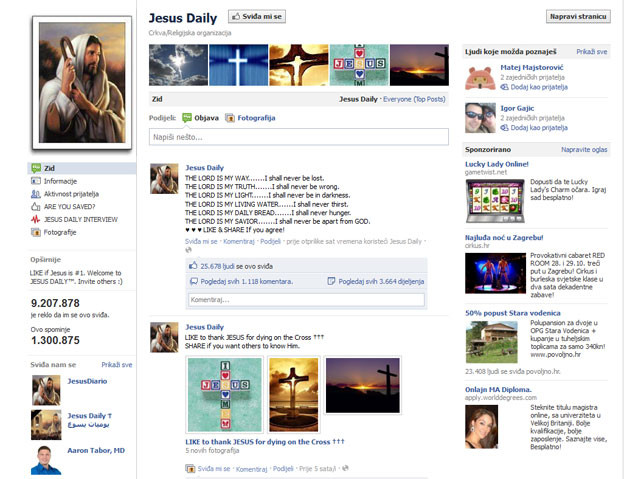Open golden crucifix album photo
The width and height of the screenshot is (624, 479).
[294, 394]
